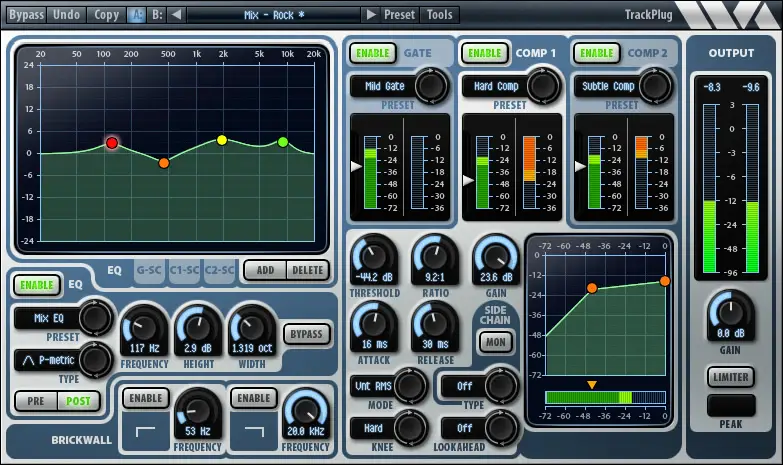This screenshot has width=783, height=465.
Task: Click the 53 Hz brickwall frequency knob
Action: tap(197, 412)
